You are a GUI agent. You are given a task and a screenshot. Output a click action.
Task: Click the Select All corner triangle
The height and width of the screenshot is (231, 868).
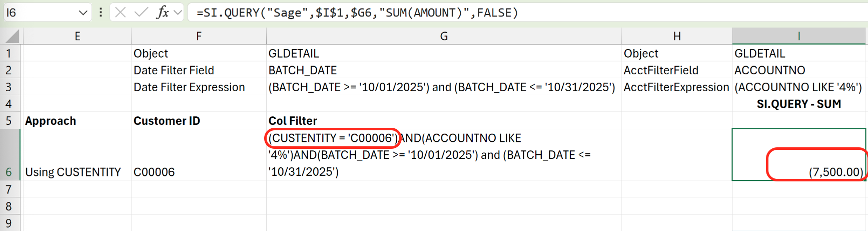[12, 36]
